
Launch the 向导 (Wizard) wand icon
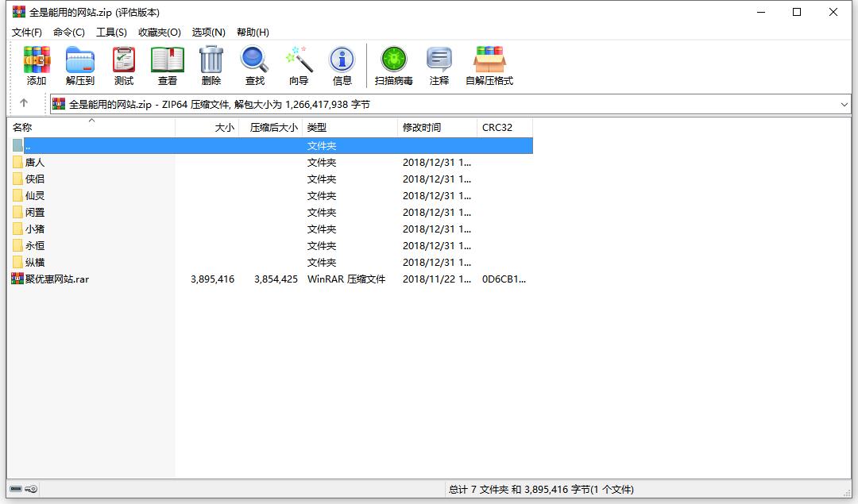299,65
